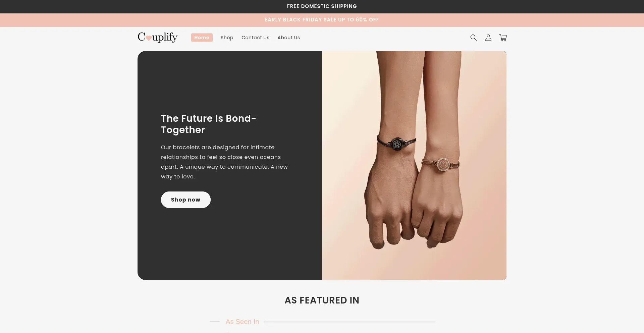This screenshot has height=333, width=644.
Task: Click the black bracelet on the wrist
Action: point(397,144)
